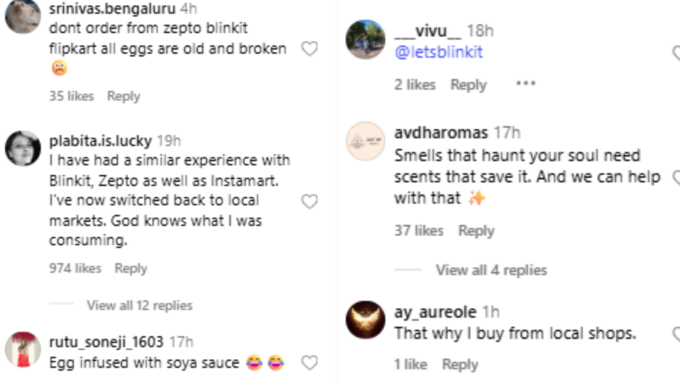Reply to plabita.is.lucky's comment

pyautogui.click(x=131, y=268)
